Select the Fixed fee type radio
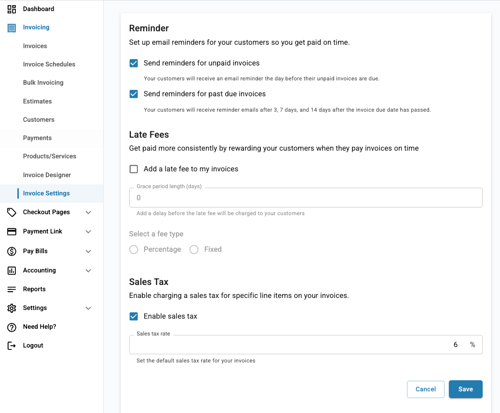 (194, 249)
